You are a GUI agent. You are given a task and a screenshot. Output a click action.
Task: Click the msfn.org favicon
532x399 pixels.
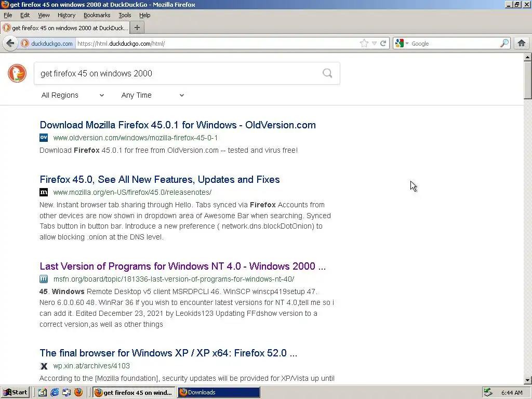tap(44, 279)
